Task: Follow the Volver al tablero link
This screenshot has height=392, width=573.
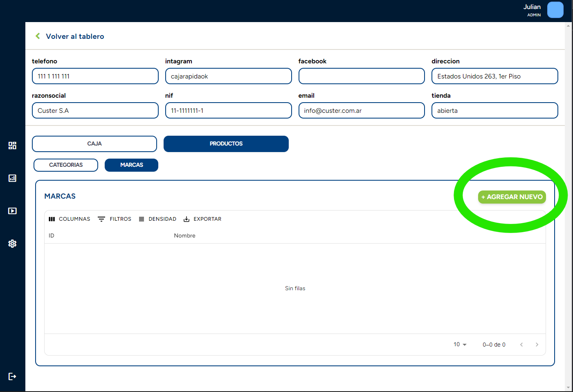Action: click(x=76, y=36)
